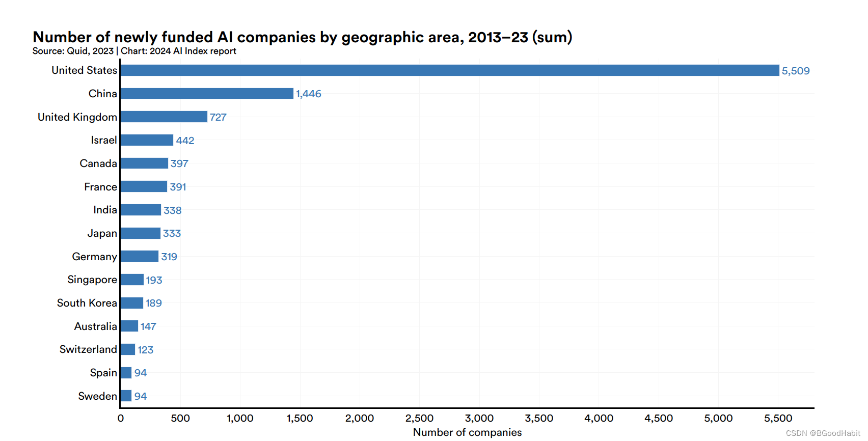This screenshot has width=868, height=441.
Task: Click the Israel country label
Action: (x=104, y=140)
